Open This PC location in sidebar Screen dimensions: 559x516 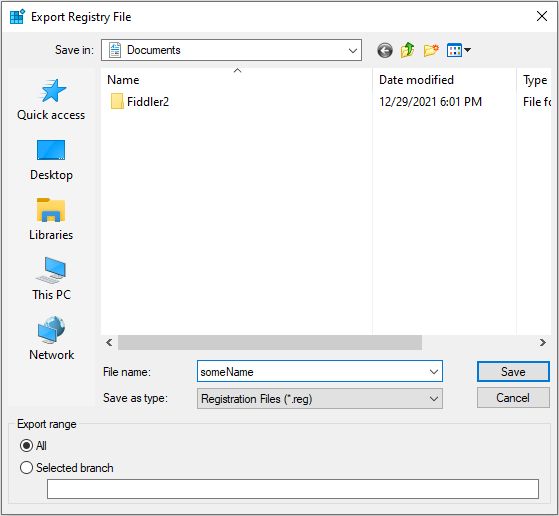pyautogui.click(x=51, y=279)
